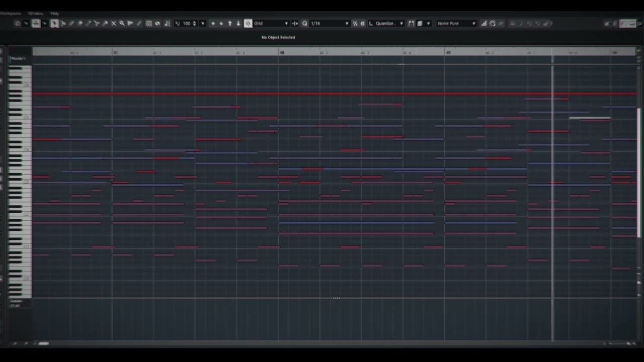
Task: Select the Mute X tool
Action: [114, 24]
